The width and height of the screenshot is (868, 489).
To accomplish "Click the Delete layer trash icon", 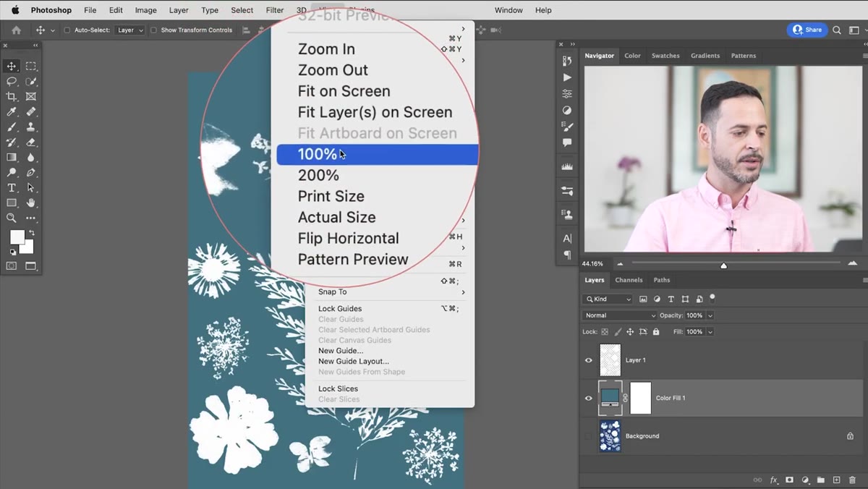I will [x=852, y=480].
